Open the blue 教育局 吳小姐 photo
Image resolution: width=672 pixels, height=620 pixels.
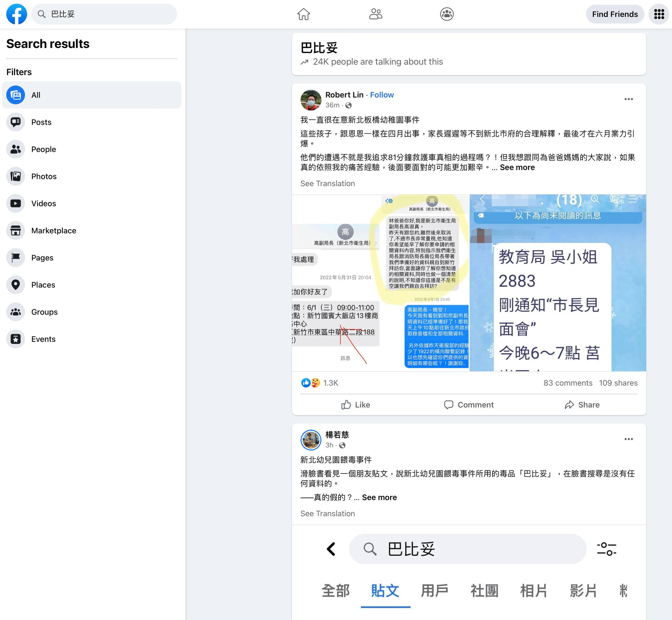pos(558,283)
